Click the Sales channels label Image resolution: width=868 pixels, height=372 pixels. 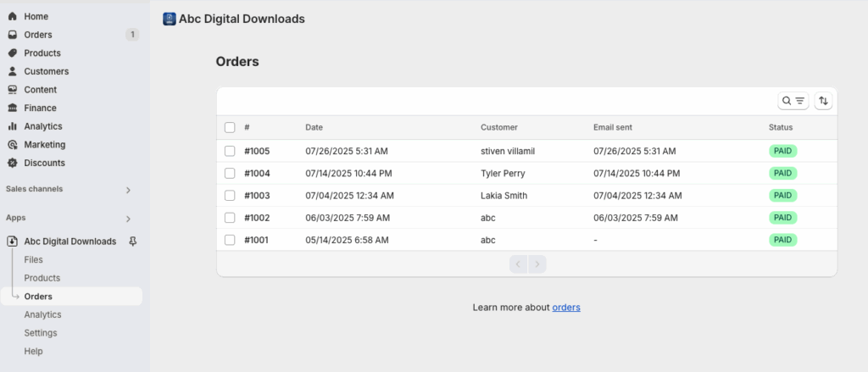click(x=34, y=189)
